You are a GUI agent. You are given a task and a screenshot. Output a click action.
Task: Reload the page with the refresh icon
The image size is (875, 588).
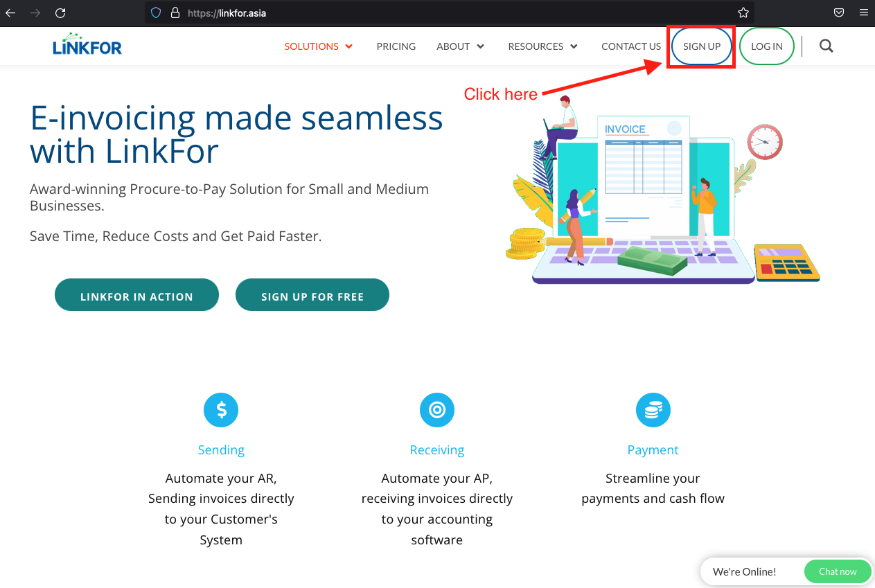pos(60,12)
